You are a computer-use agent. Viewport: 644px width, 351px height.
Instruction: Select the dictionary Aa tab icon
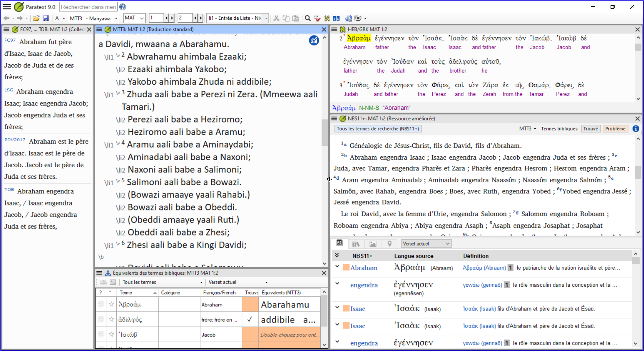(x=339, y=243)
